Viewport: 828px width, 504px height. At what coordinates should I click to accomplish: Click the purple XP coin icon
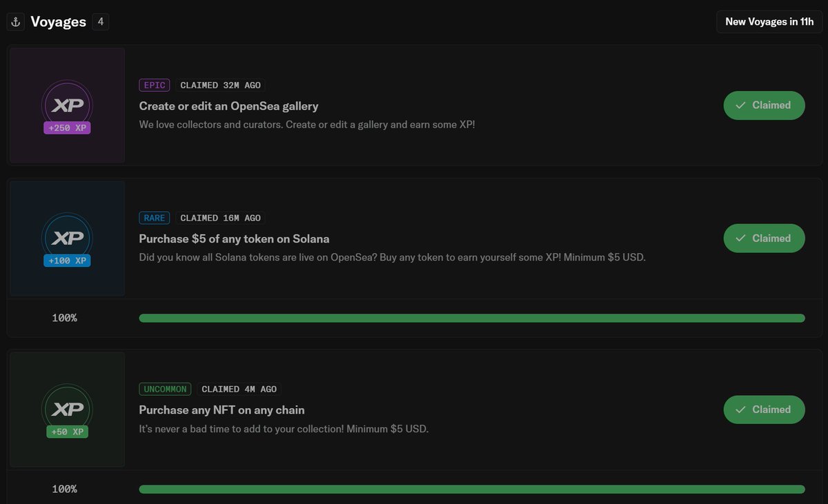pyautogui.click(x=67, y=105)
